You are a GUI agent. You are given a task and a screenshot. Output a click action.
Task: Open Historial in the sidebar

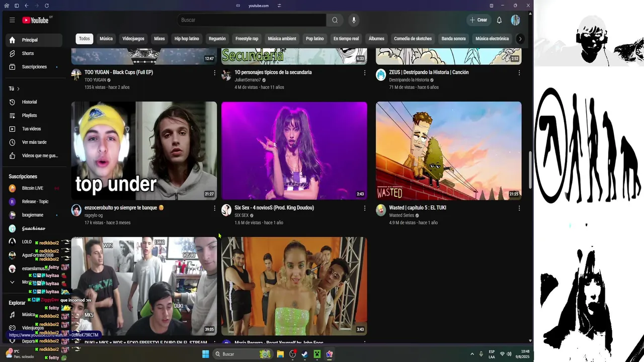pyautogui.click(x=34, y=102)
